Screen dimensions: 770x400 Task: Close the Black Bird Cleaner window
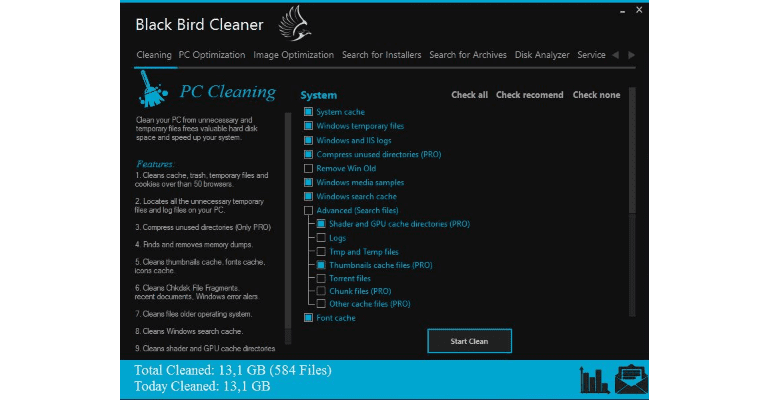(x=639, y=10)
